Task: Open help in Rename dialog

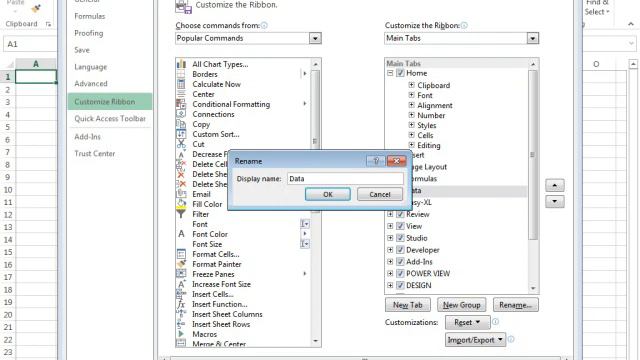Action: click(376, 161)
